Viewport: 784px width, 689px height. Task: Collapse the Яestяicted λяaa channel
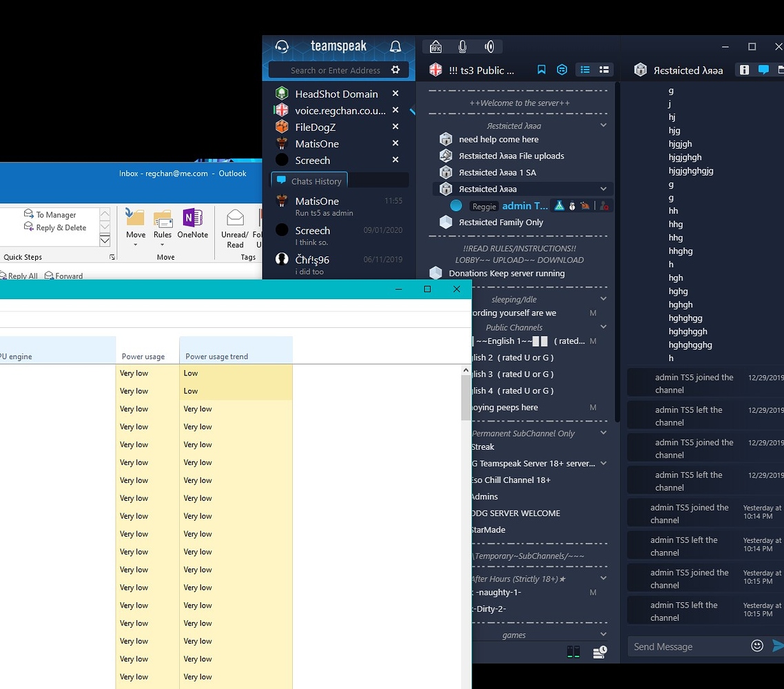(x=604, y=189)
